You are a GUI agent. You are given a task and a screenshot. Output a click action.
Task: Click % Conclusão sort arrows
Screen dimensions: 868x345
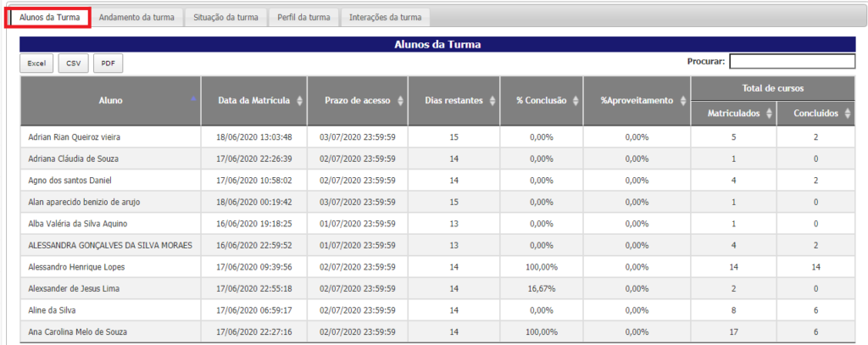(575, 101)
